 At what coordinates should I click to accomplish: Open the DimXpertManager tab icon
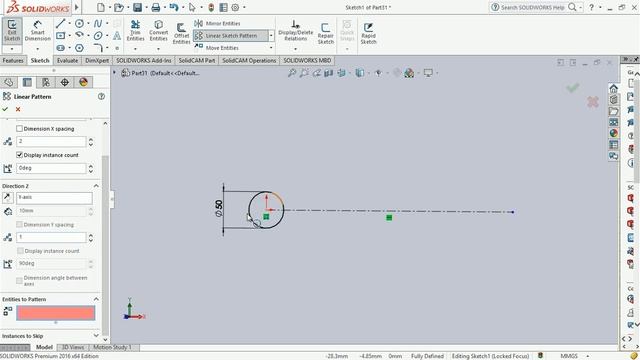point(64,82)
